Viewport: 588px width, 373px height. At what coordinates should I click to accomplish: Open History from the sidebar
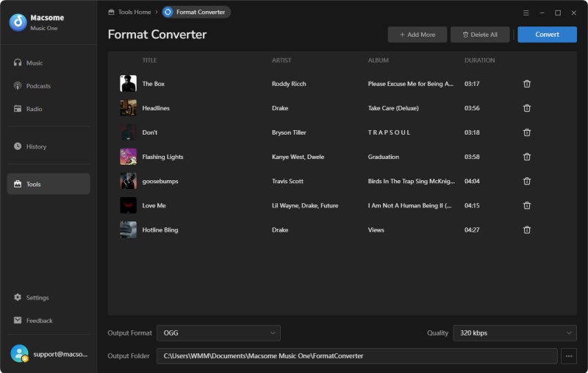[49, 146]
